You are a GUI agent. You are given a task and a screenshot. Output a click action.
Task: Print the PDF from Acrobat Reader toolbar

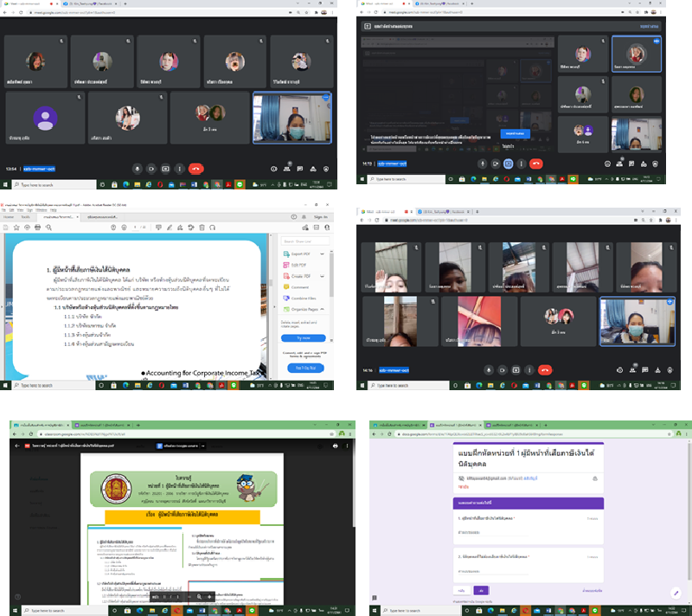pyautogui.click(x=38, y=228)
